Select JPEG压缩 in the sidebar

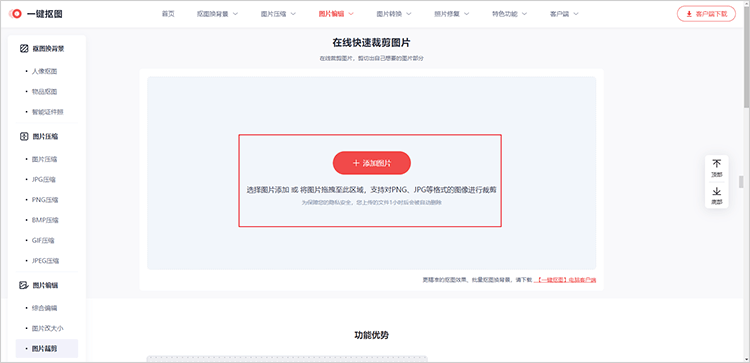coord(45,261)
